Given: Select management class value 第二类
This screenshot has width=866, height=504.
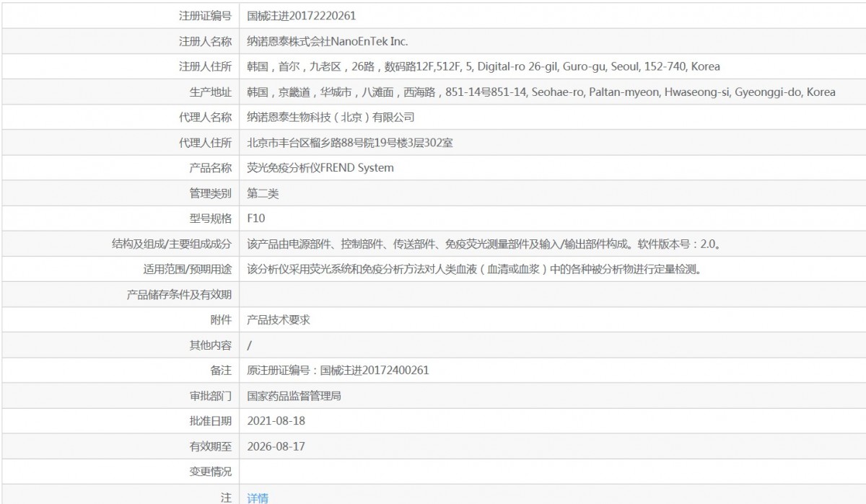Looking at the screenshot, I should (x=263, y=193).
